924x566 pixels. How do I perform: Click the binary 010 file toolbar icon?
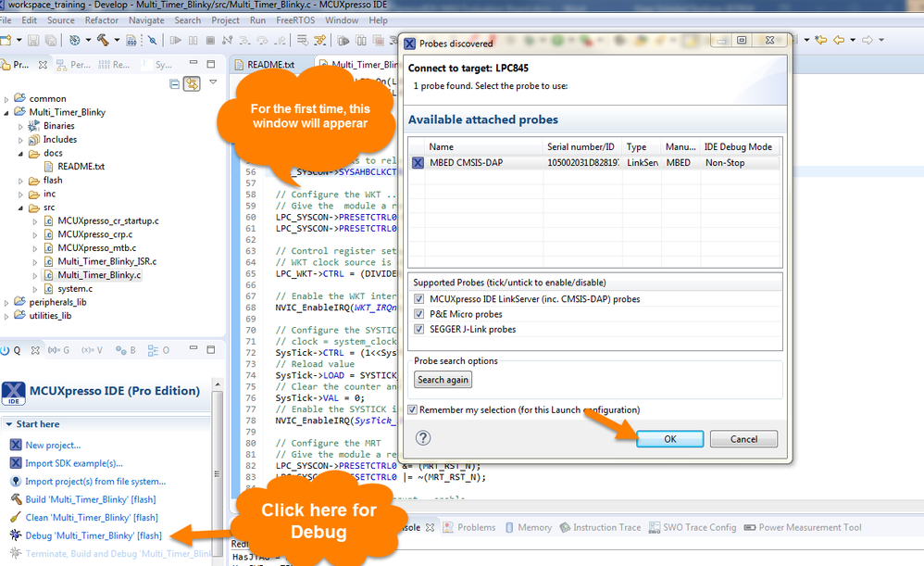[131, 40]
